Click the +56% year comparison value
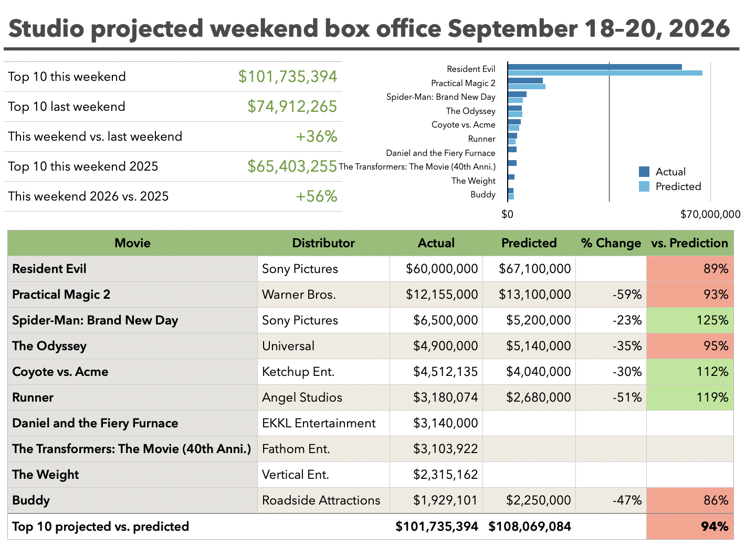This screenshot has height=546, width=756. click(317, 196)
